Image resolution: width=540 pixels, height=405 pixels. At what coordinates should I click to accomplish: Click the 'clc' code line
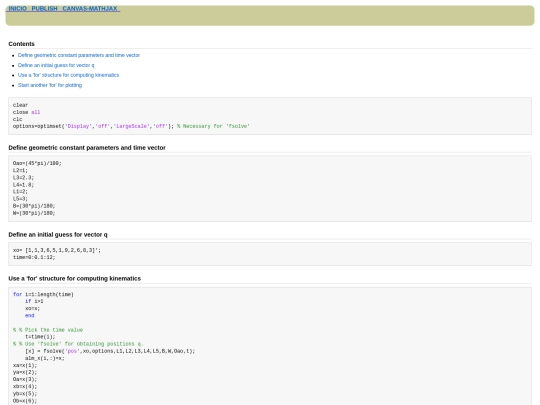tap(18, 119)
